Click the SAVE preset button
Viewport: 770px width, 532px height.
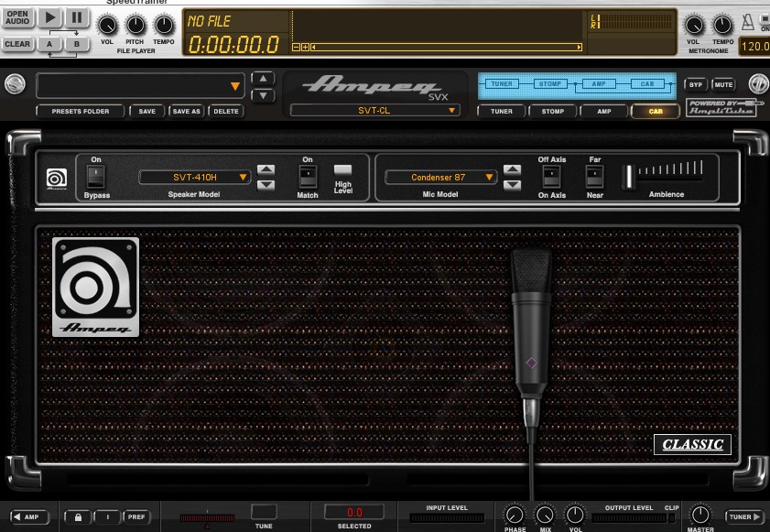(x=146, y=112)
